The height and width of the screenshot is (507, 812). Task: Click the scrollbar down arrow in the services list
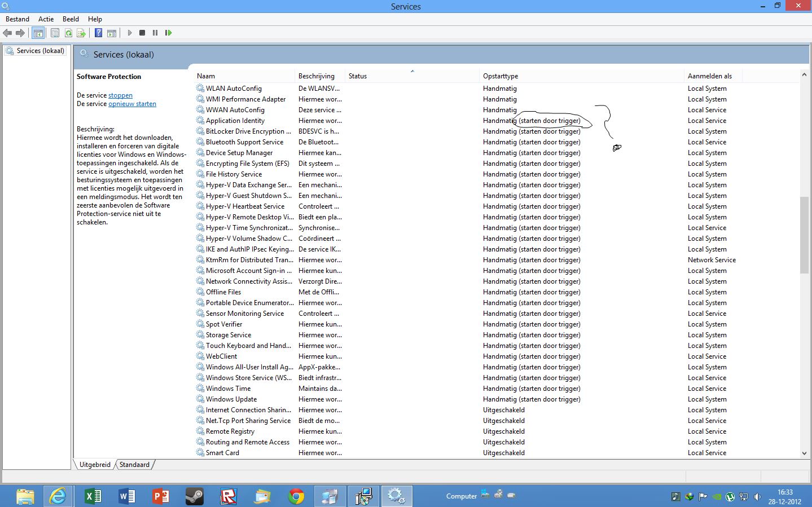point(804,453)
